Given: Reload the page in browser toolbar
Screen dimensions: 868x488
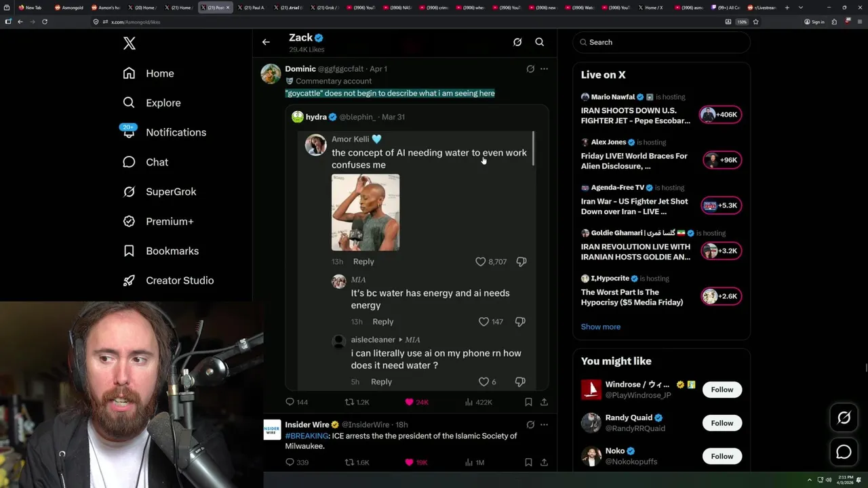Looking at the screenshot, I should point(45,22).
